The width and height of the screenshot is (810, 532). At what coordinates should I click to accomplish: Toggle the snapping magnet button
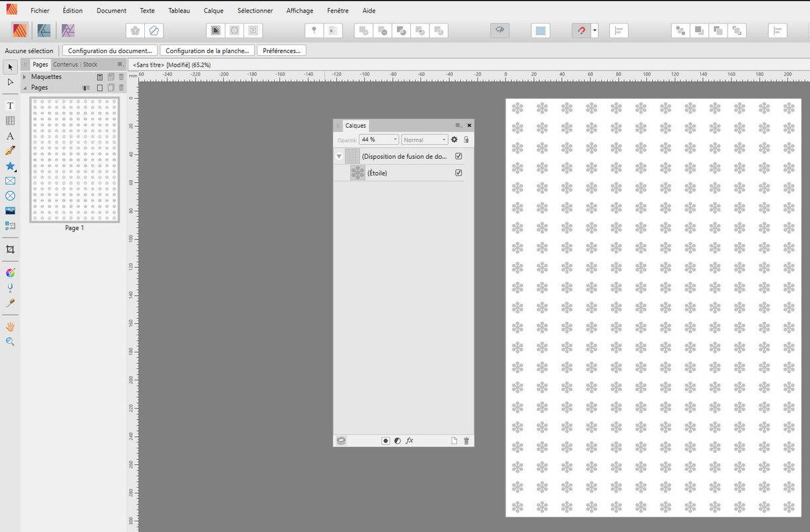pos(581,31)
